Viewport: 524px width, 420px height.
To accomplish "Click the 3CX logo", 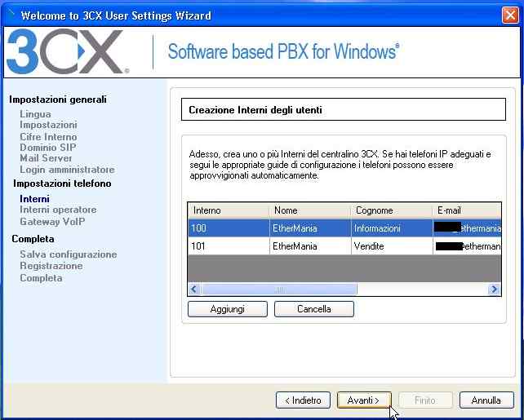I will click(68, 51).
